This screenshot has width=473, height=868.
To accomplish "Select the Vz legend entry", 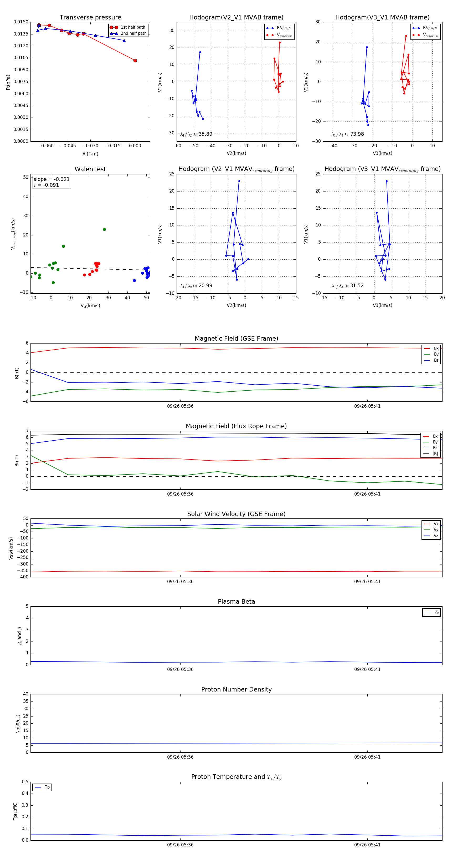I will (x=431, y=536).
